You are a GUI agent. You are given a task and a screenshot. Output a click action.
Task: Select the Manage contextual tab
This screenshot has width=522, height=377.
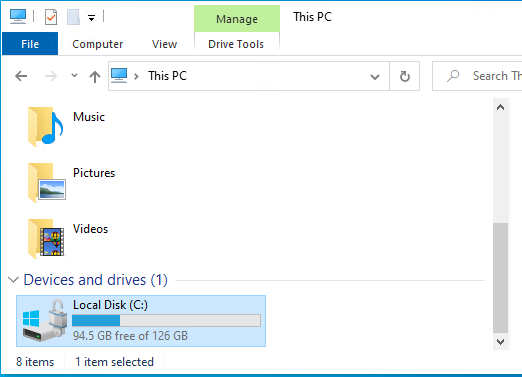point(237,19)
